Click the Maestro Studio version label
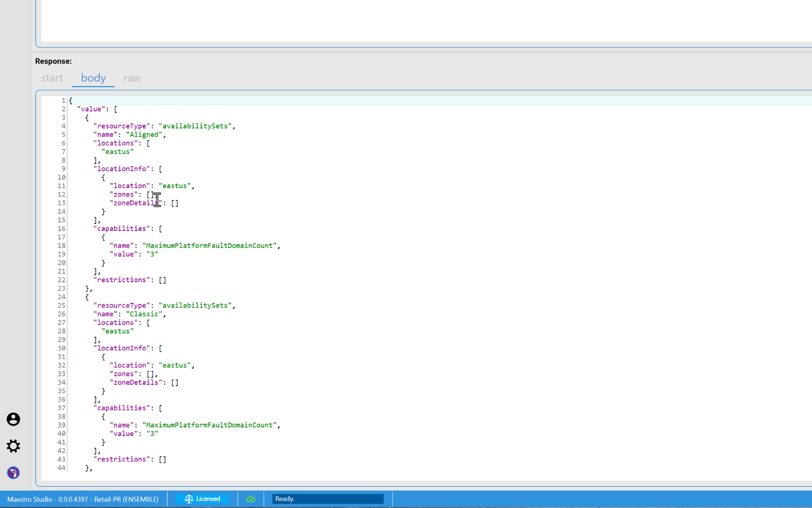This screenshot has height=508, width=812. tap(83, 500)
